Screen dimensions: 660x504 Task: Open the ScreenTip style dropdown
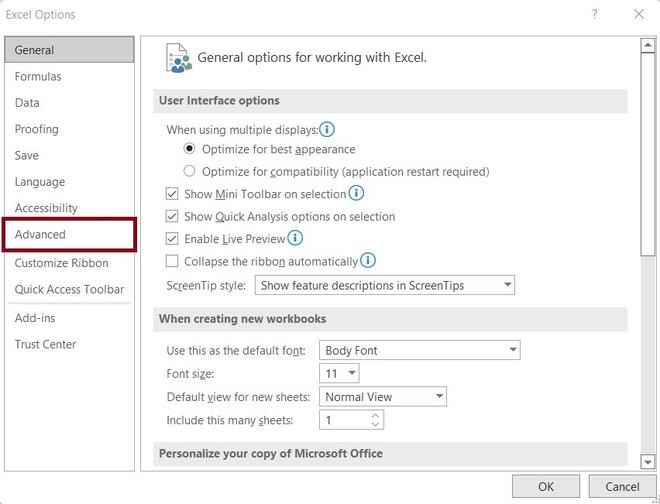tap(508, 286)
